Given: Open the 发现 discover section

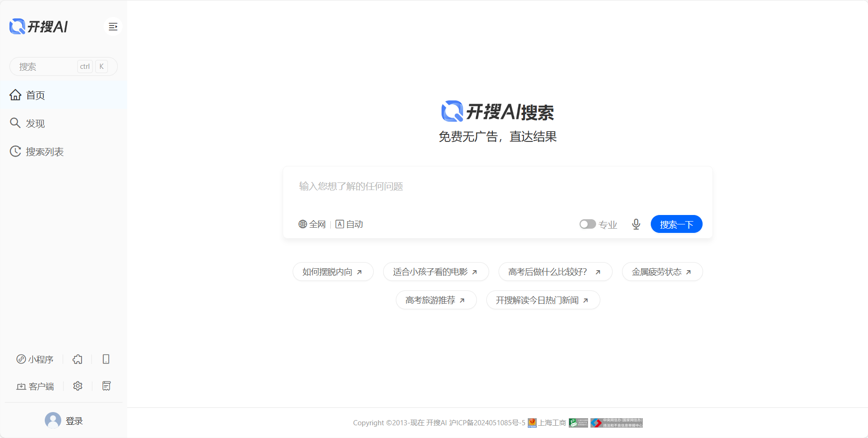Looking at the screenshot, I should [x=35, y=123].
